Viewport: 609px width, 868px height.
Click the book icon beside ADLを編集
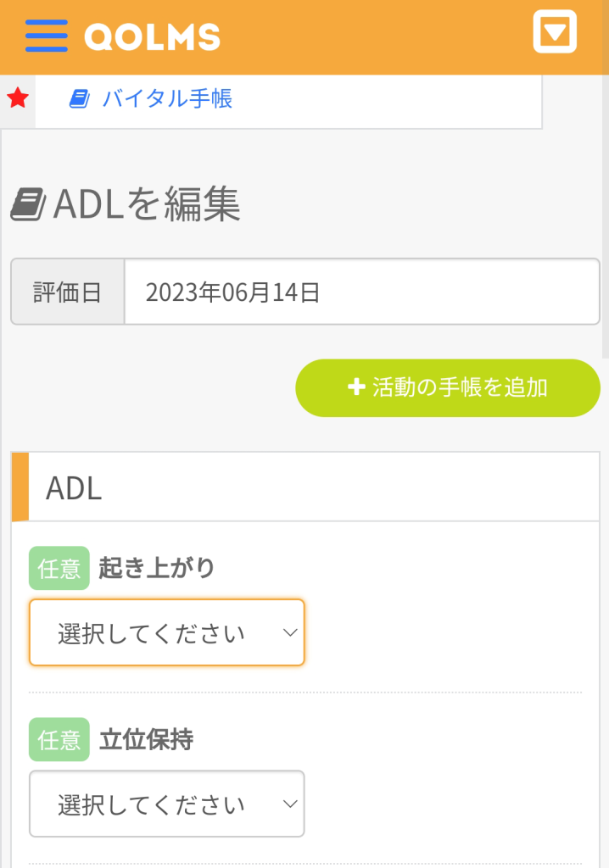click(x=29, y=205)
